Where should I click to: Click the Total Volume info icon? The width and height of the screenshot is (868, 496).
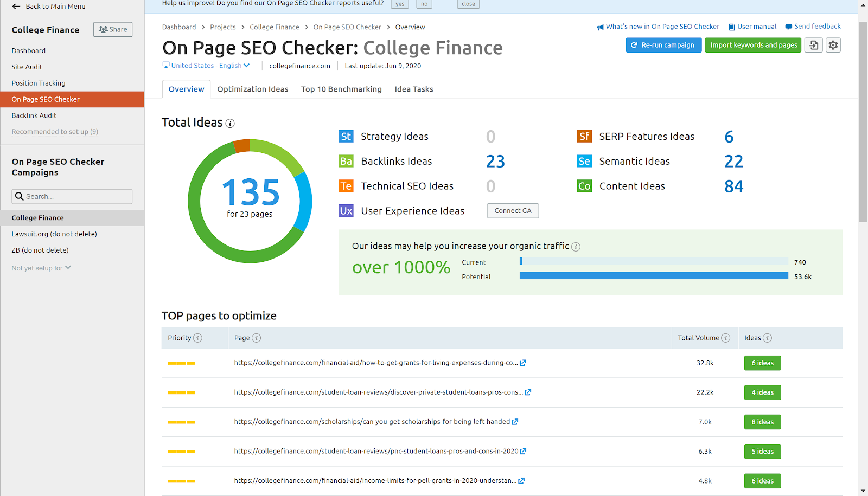[726, 338]
